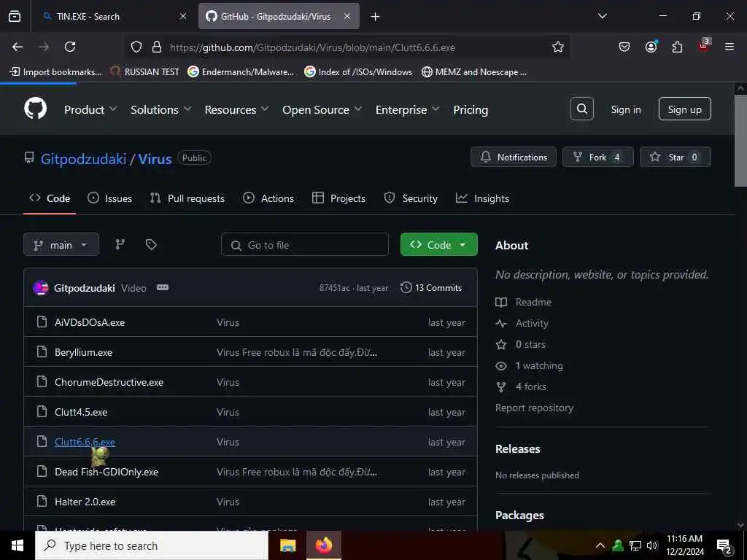Open AiVDsDOsA.exe file
This screenshot has width=747, height=560.
(x=90, y=322)
